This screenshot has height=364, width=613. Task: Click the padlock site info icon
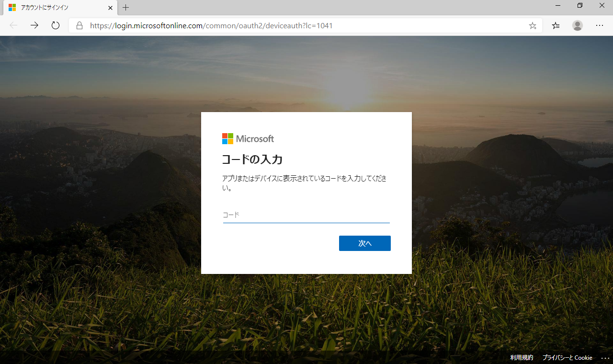click(79, 26)
